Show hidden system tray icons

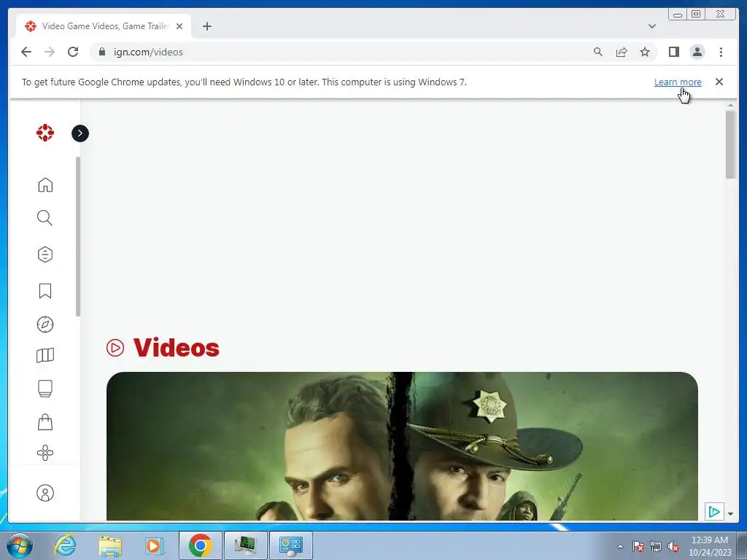point(620,546)
